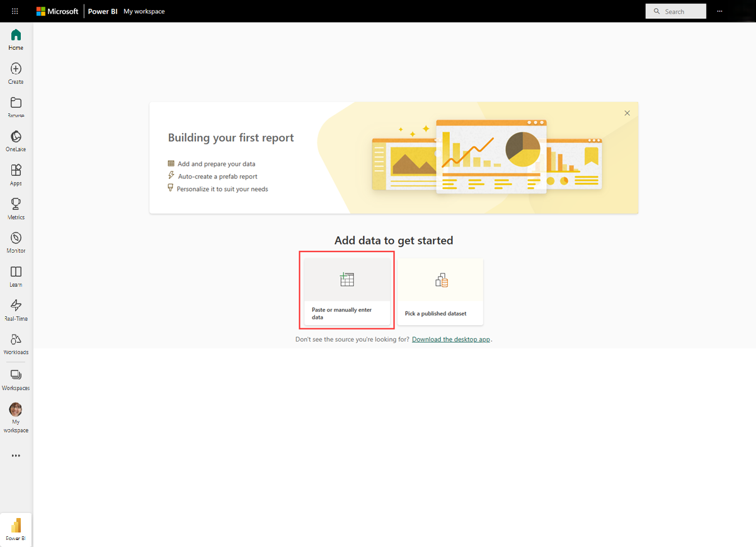Open Workloads in the sidebar

(16, 343)
